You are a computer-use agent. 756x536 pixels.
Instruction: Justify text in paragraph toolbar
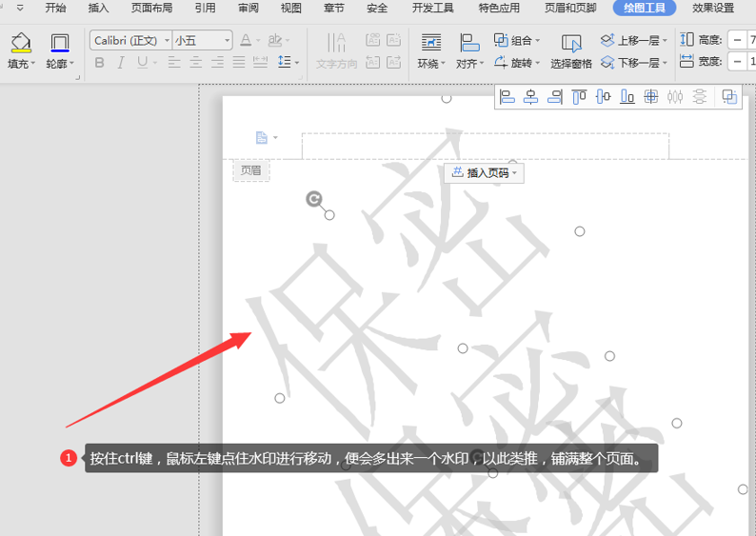239,62
